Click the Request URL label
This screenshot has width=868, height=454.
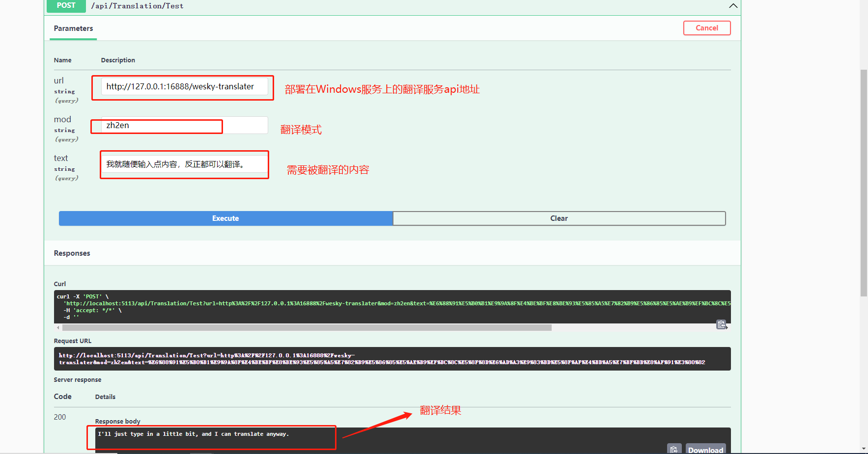[73, 341]
